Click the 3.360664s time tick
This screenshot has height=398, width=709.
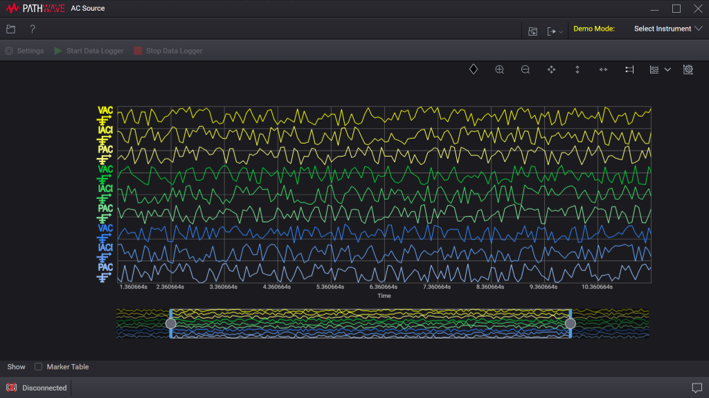(223, 287)
